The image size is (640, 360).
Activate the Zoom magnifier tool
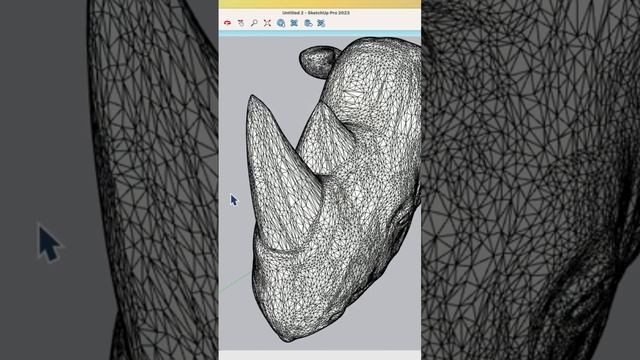coord(254,23)
